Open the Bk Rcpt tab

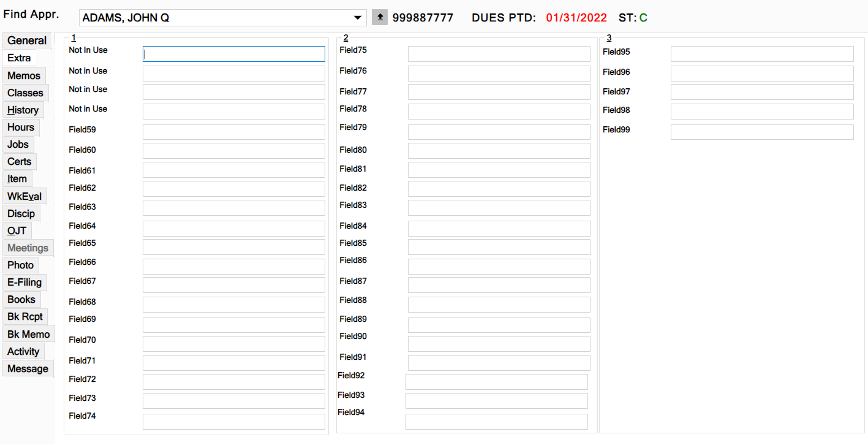(25, 317)
